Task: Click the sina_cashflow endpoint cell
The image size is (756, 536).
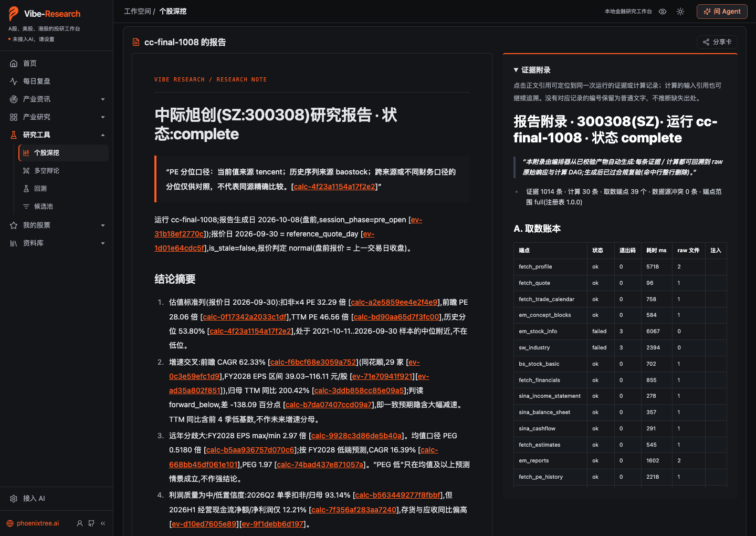Action: [550, 429]
